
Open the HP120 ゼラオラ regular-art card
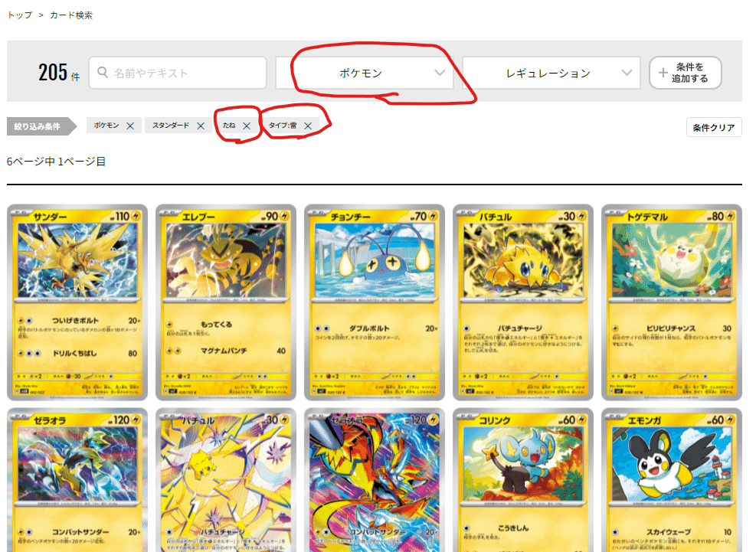coord(77,480)
